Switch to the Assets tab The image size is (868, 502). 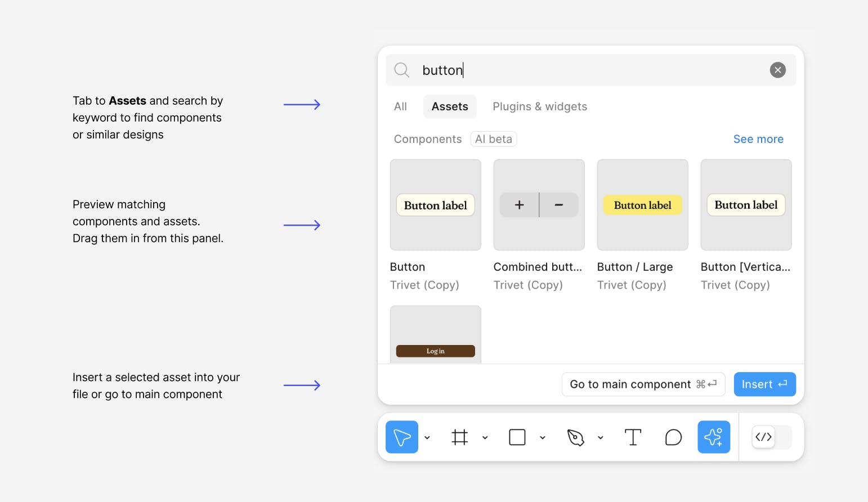click(450, 106)
